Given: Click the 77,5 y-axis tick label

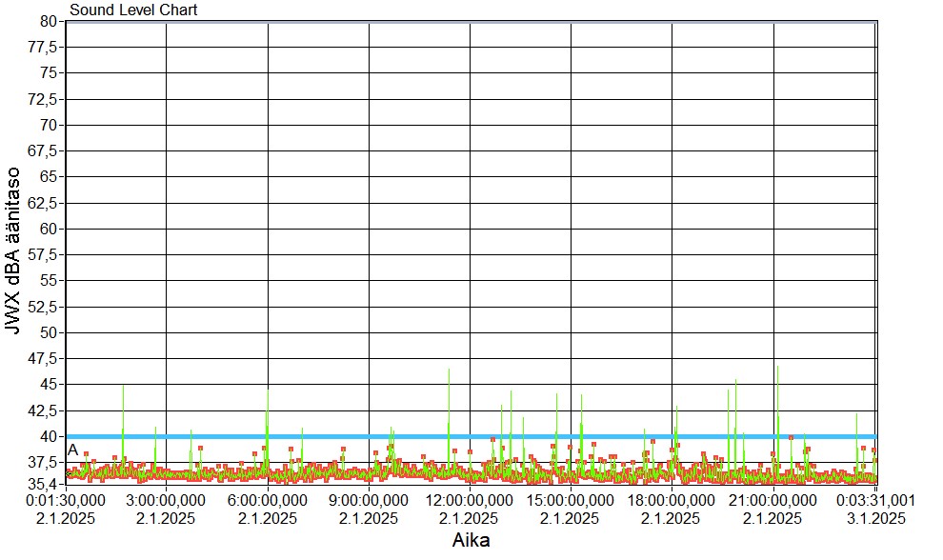Looking at the screenshot, I should (42, 47).
